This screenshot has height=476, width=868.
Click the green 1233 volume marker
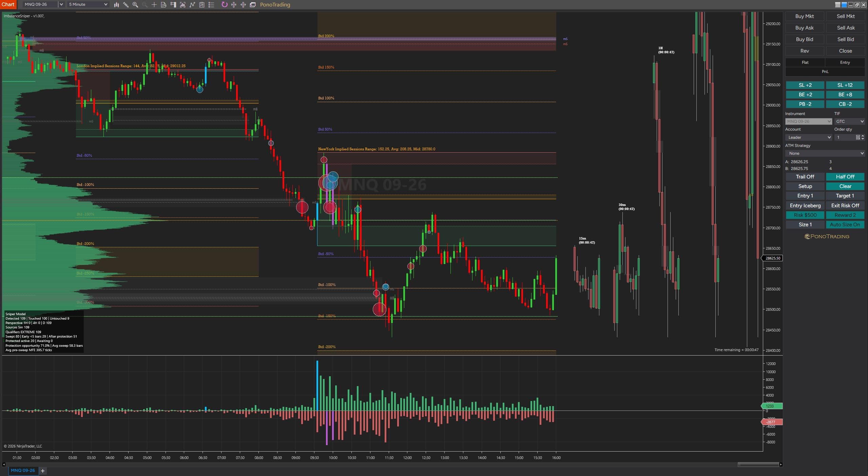coord(772,406)
